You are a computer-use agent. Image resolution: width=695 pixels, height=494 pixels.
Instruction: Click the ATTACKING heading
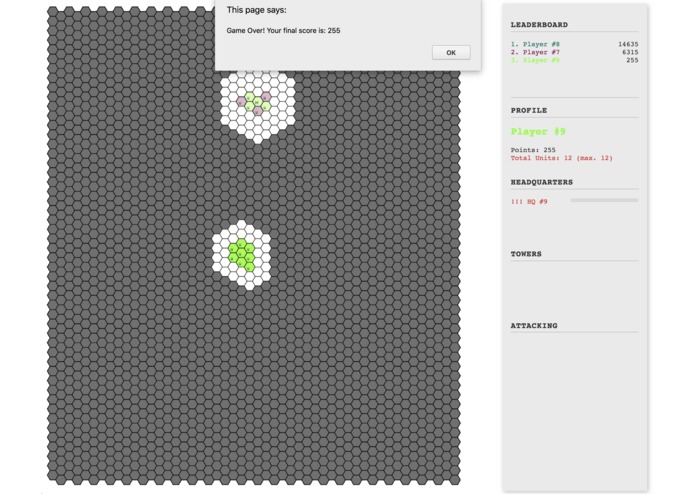point(534,326)
